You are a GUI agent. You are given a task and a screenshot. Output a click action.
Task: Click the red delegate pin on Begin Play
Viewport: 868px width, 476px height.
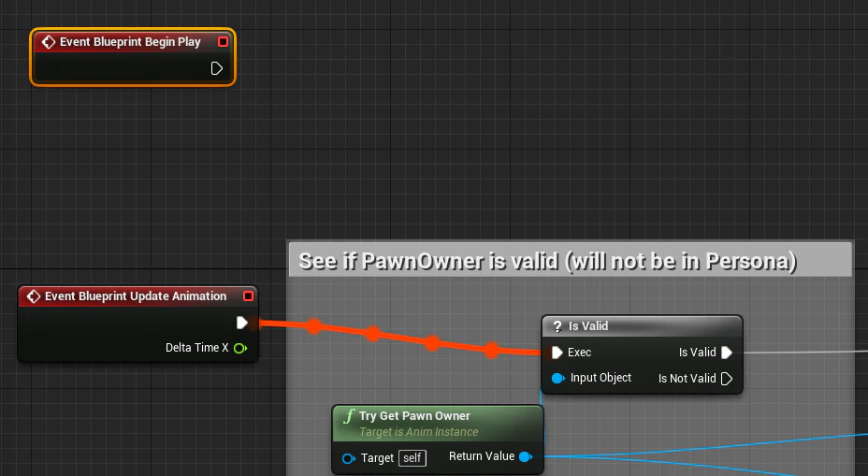224,41
